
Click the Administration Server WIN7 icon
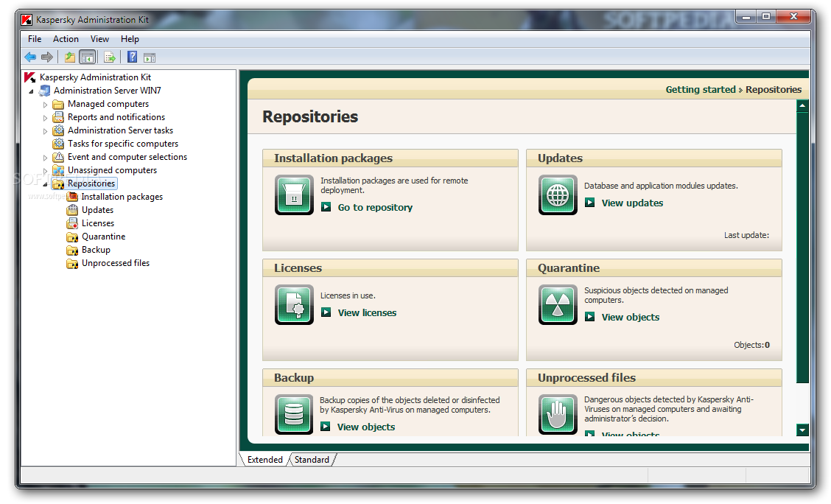44,91
